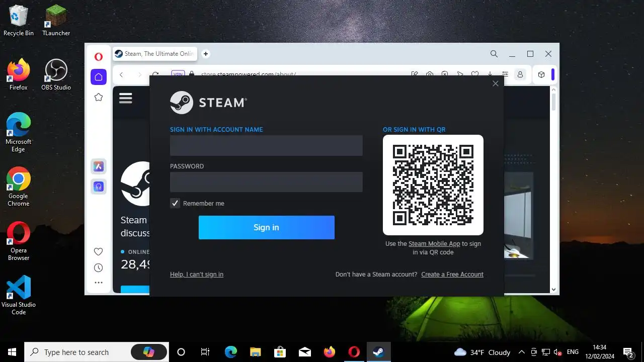This screenshot has height=362, width=644.
Task: Open the heart icon in Opera sidebar
Action: click(99, 251)
